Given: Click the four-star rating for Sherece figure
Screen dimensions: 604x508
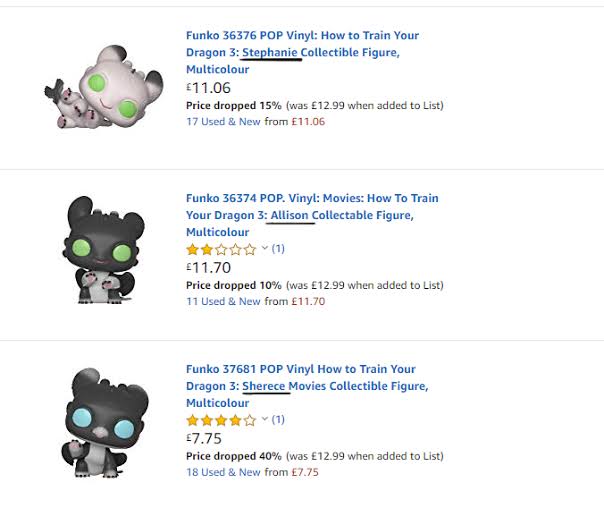Looking at the screenshot, I should pos(221,420).
